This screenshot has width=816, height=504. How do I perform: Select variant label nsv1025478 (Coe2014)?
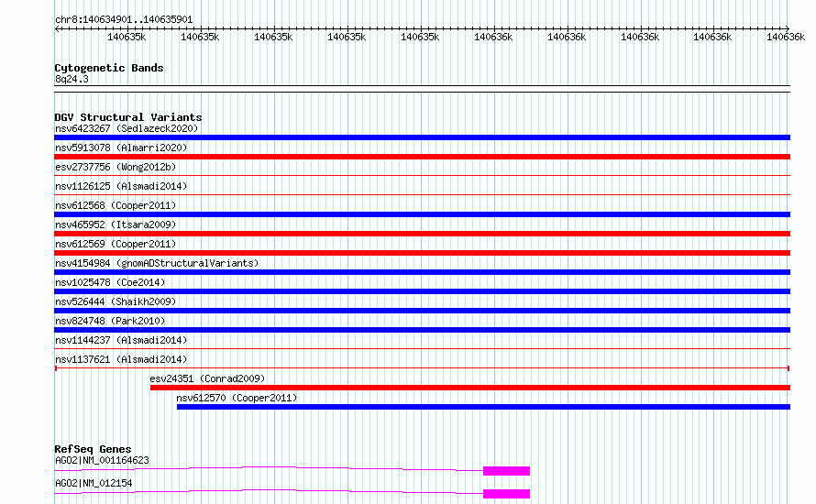[x=110, y=282]
